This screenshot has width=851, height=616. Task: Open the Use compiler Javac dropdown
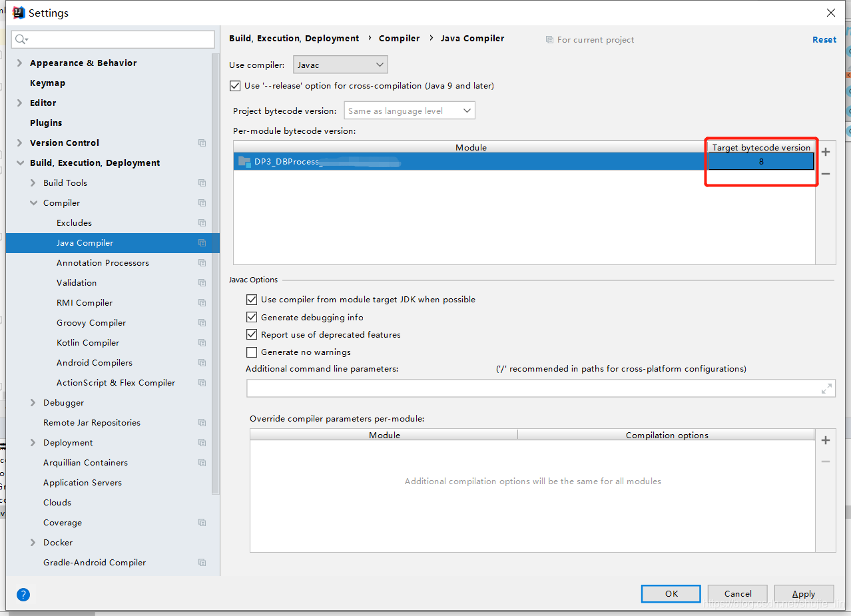(x=340, y=65)
